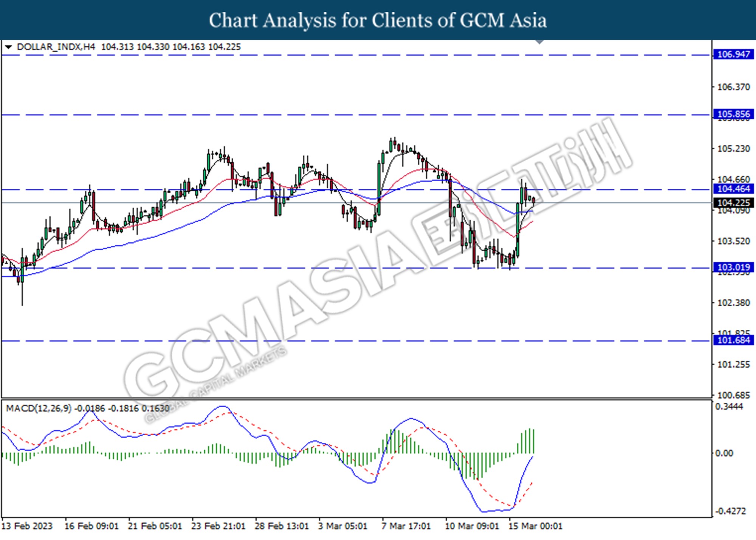Click the 7 Mar 17:01 time label

tap(406, 526)
